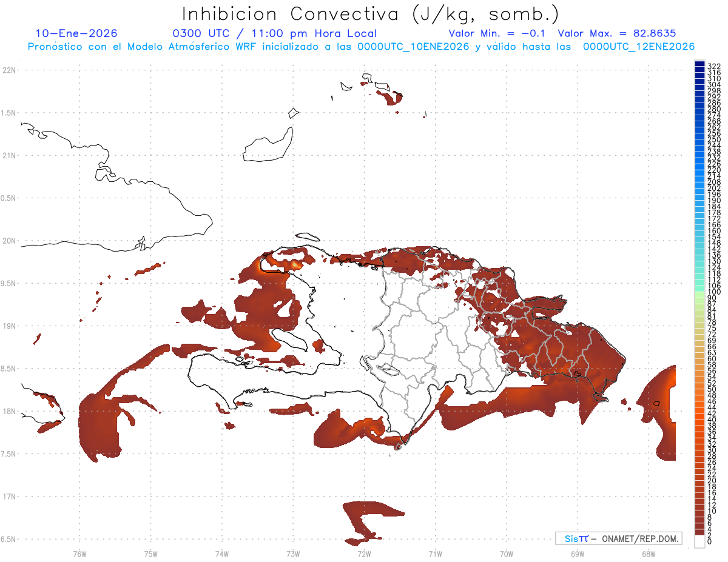Pick the dark navy top swatch of the color scale
The height and width of the screenshot is (562, 728).
pyautogui.click(x=699, y=64)
